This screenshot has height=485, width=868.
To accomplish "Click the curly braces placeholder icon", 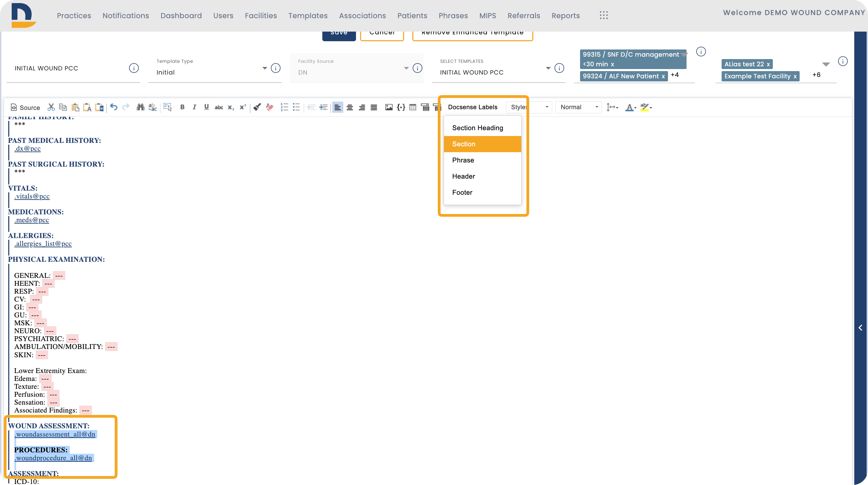I will [x=401, y=107].
